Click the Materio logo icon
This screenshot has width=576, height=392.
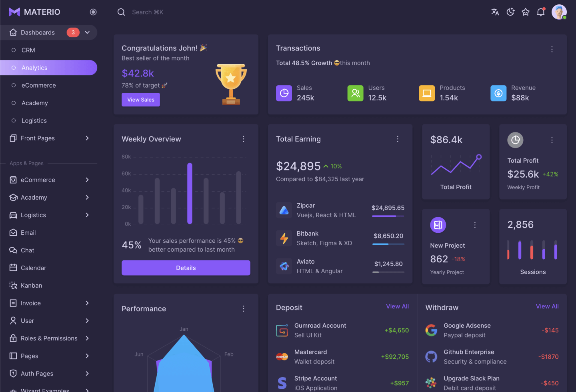[x=14, y=12]
